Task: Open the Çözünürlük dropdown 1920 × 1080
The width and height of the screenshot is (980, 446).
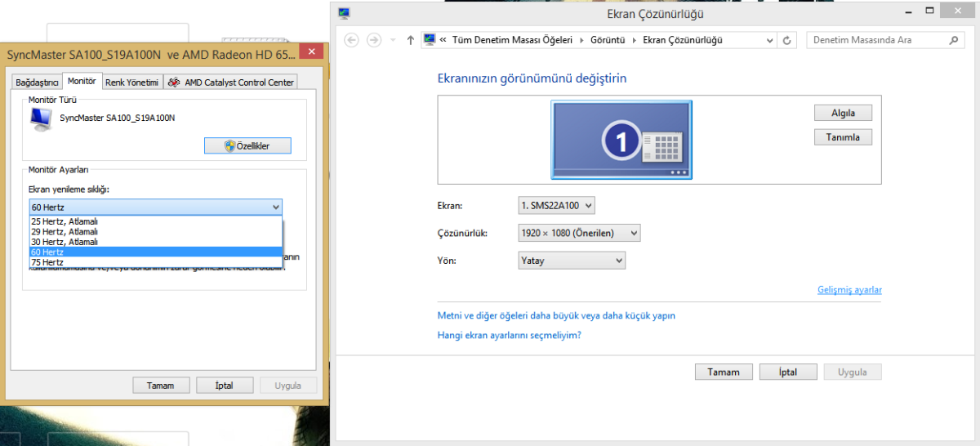Action: pyautogui.click(x=579, y=234)
